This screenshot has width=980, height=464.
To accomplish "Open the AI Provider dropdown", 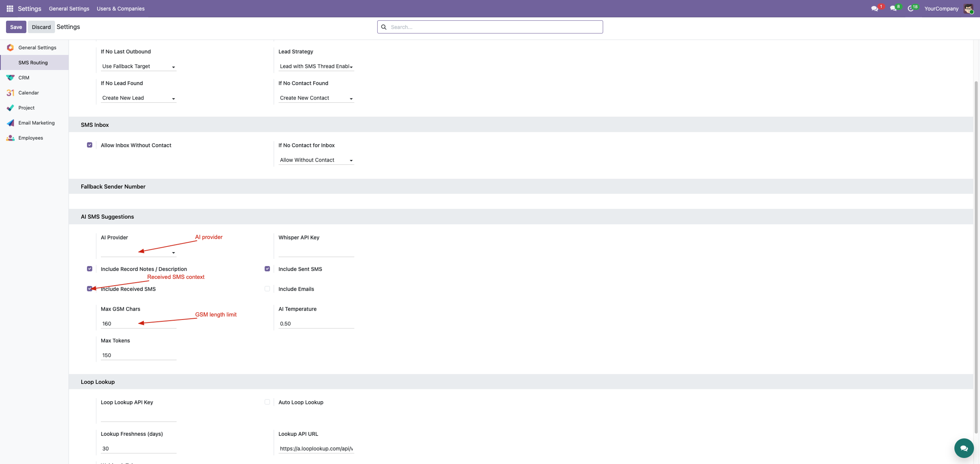I will (x=138, y=252).
